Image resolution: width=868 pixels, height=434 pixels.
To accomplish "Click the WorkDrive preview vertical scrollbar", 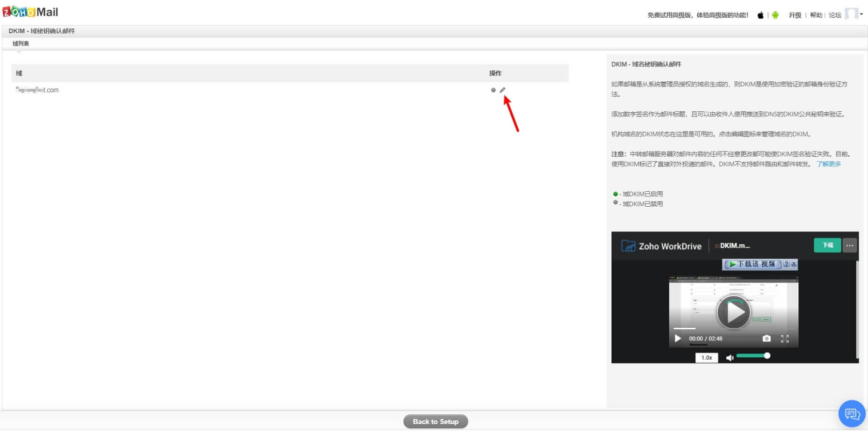I will click(x=857, y=309).
